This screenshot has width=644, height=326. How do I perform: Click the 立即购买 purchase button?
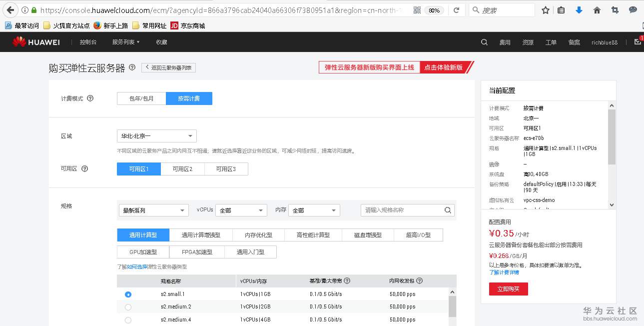[x=508, y=288]
